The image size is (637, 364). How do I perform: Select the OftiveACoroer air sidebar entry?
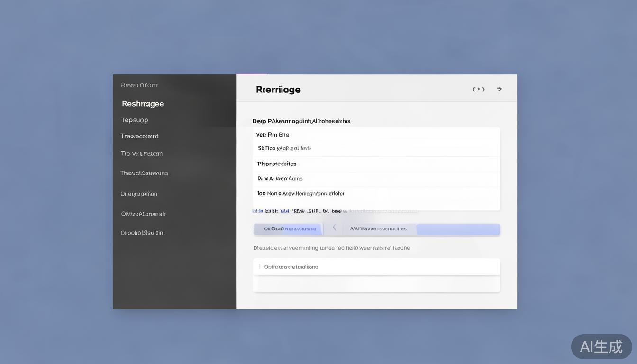tap(143, 214)
